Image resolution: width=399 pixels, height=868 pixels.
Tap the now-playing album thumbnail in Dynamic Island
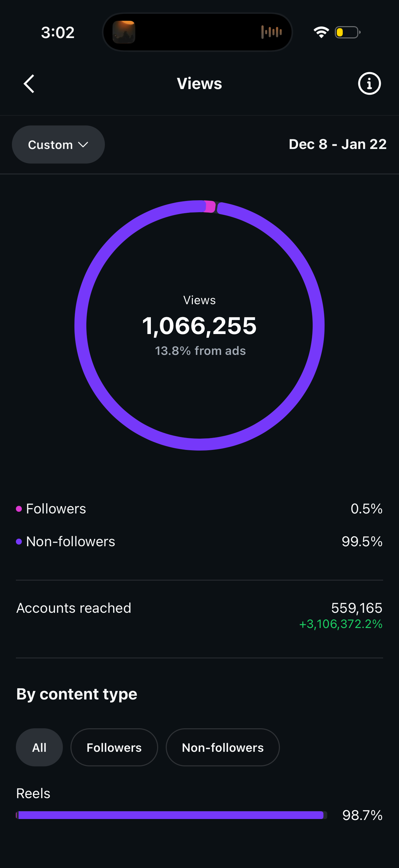coord(124,32)
